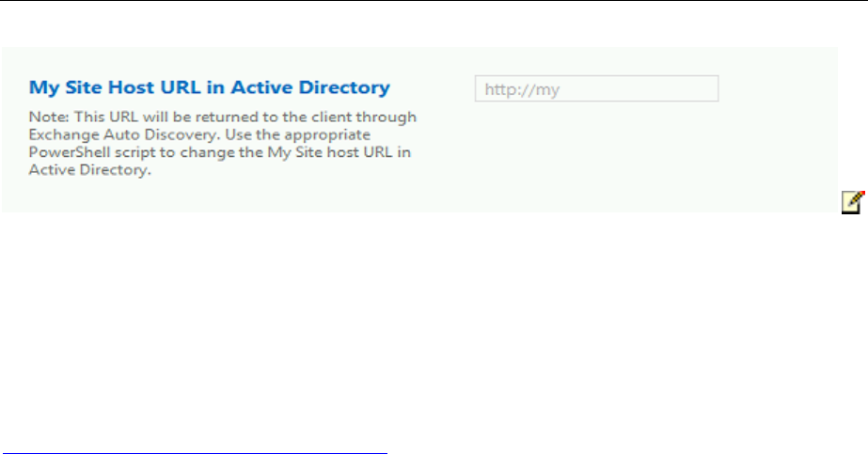Click the "http://my" placeholder text
Viewport: 868px width, 454px height.
513,89
